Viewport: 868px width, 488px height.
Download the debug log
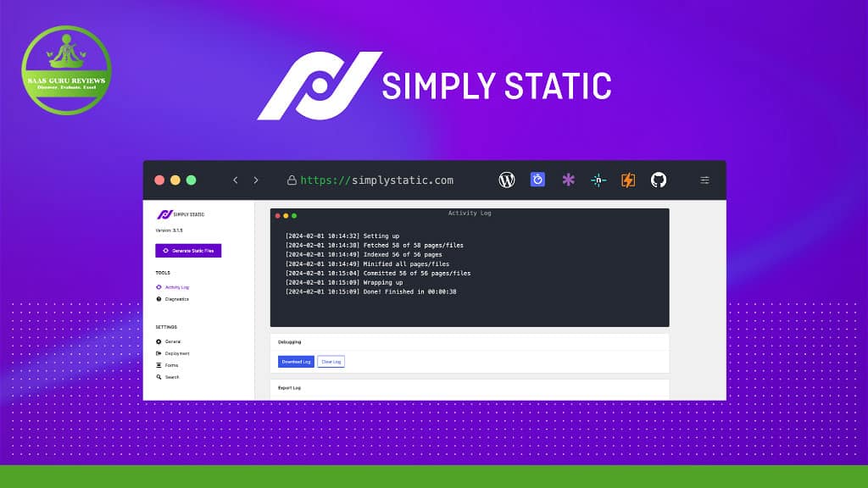pos(296,362)
